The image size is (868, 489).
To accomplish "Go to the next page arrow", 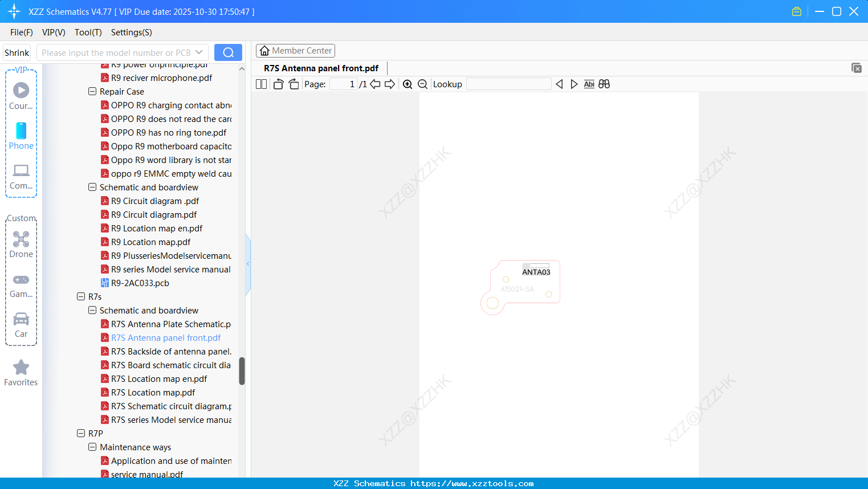I will point(390,84).
